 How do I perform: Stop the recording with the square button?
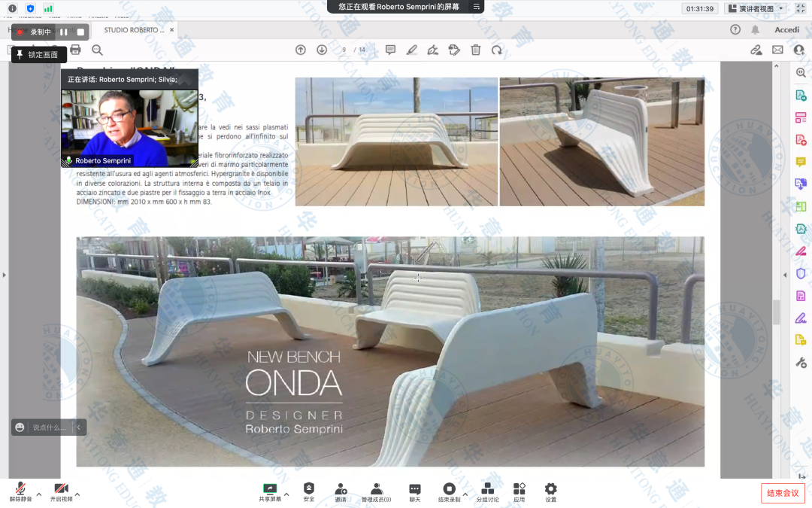(80, 32)
